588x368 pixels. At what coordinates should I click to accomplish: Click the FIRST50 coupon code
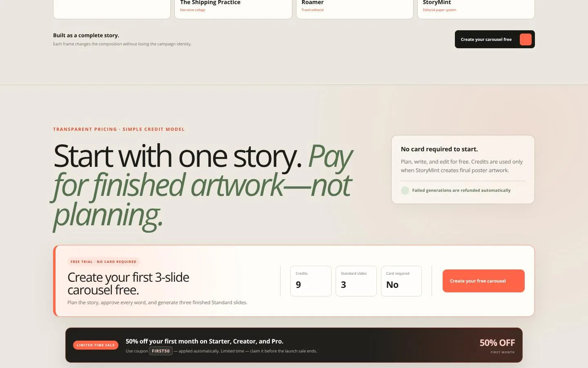[x=161, y=351]
